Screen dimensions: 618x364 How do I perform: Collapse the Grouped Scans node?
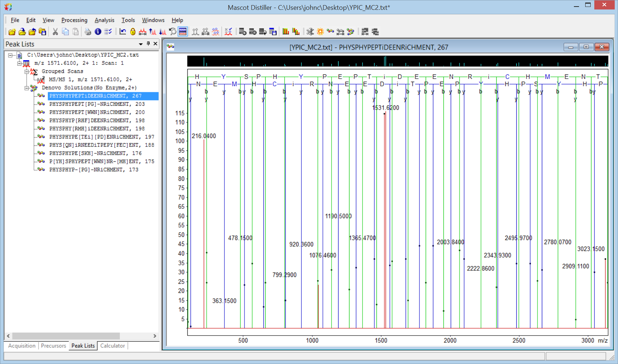(x=27, y=71)
